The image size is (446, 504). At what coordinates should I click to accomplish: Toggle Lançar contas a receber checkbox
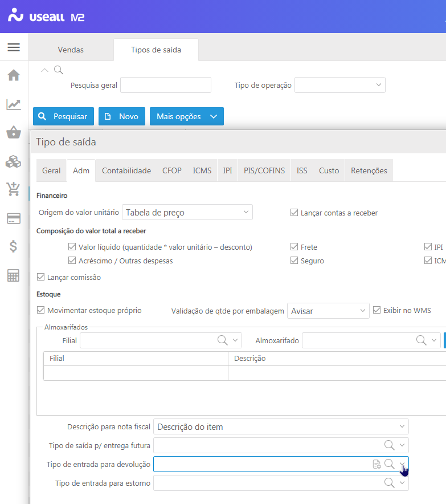(x=294, y=213)
